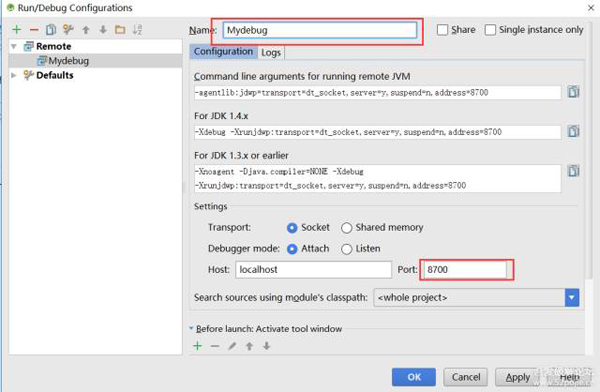600x392 pixels.
Task: Select Socket transport radio button
Action: (x=292, y=228)
